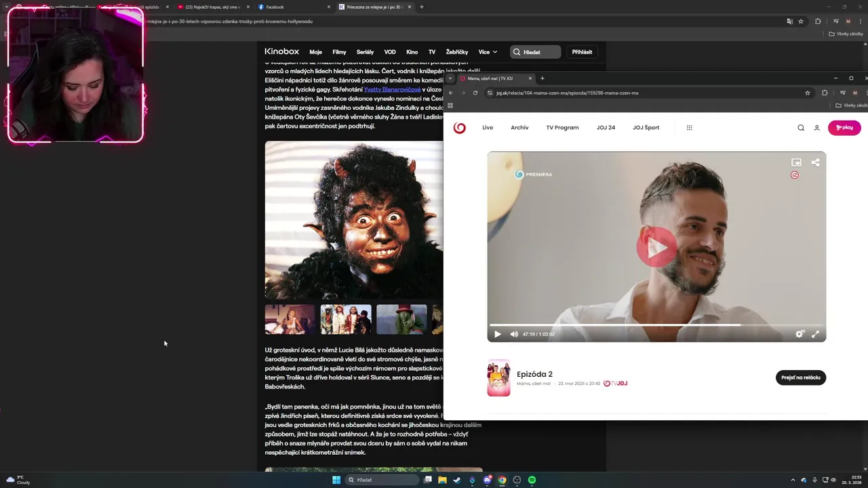Open the Yvetty Blanarovičové link in article

point(392,89)
